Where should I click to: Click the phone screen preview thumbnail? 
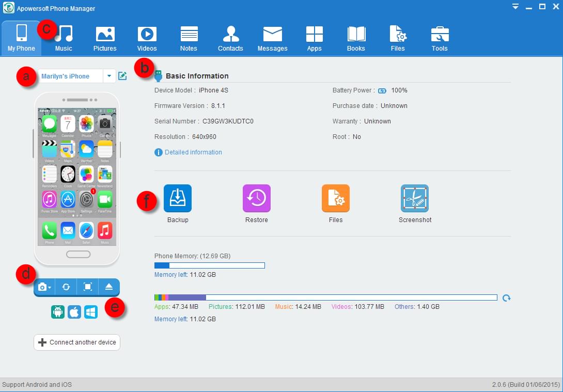77,177
